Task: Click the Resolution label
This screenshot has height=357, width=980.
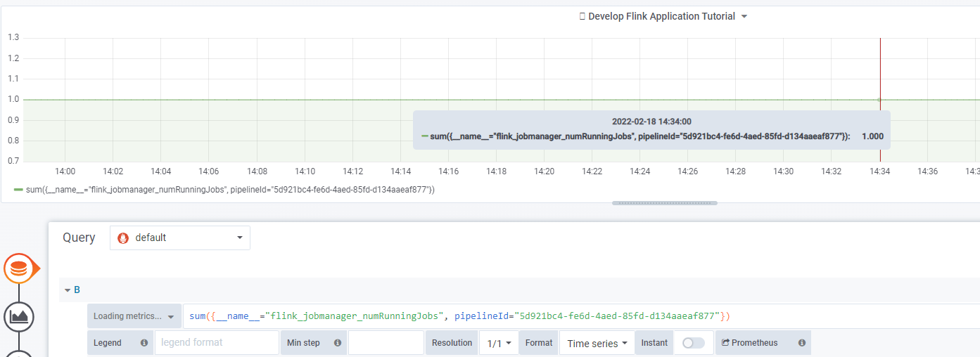Action: 452,343
